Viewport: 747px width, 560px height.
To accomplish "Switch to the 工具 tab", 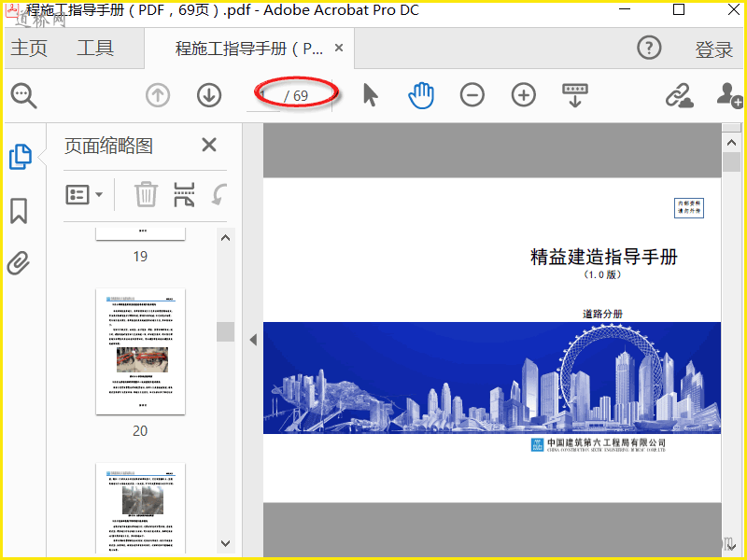I will click(95, 49).
